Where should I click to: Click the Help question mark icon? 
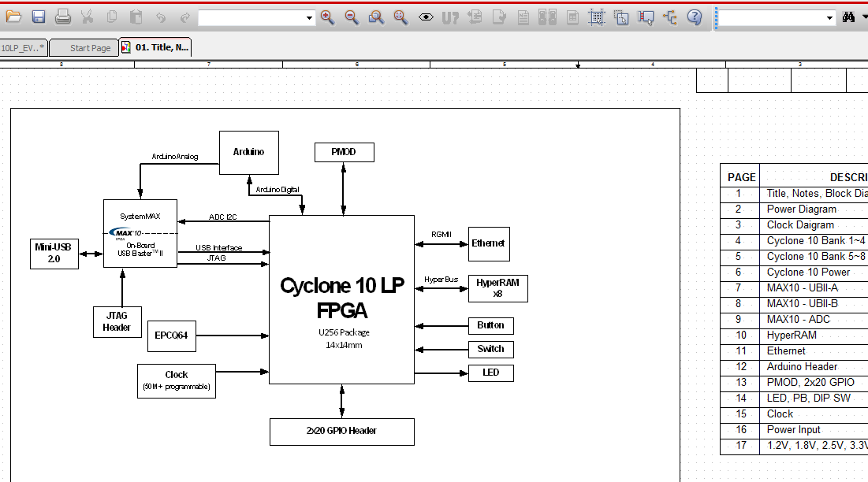point(695,17)
